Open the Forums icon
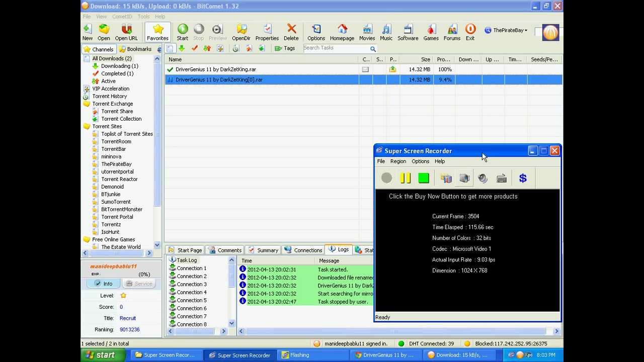The image size is (644, 362). (x=452, y=32)
